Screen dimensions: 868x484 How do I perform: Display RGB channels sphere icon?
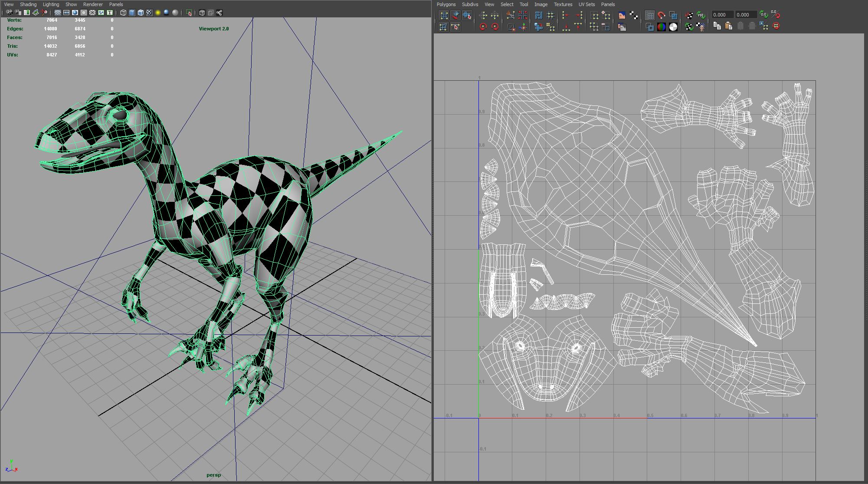pyautogui.click(x=662, y=26)
